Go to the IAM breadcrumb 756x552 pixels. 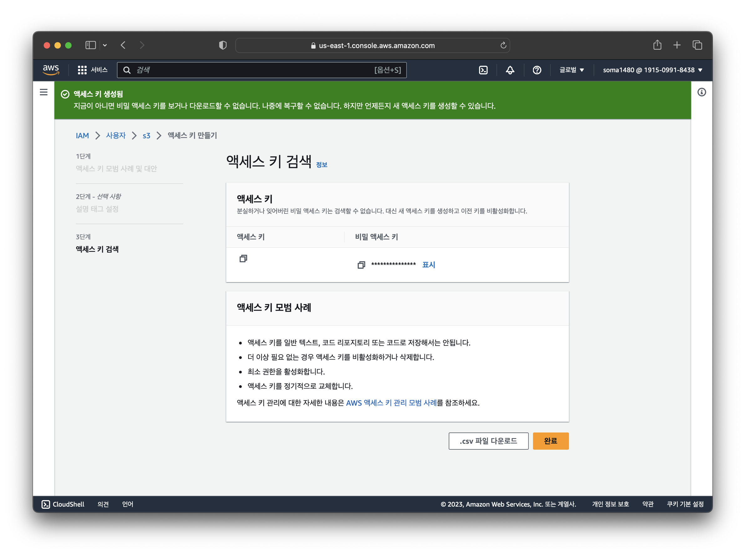point(82,136)
